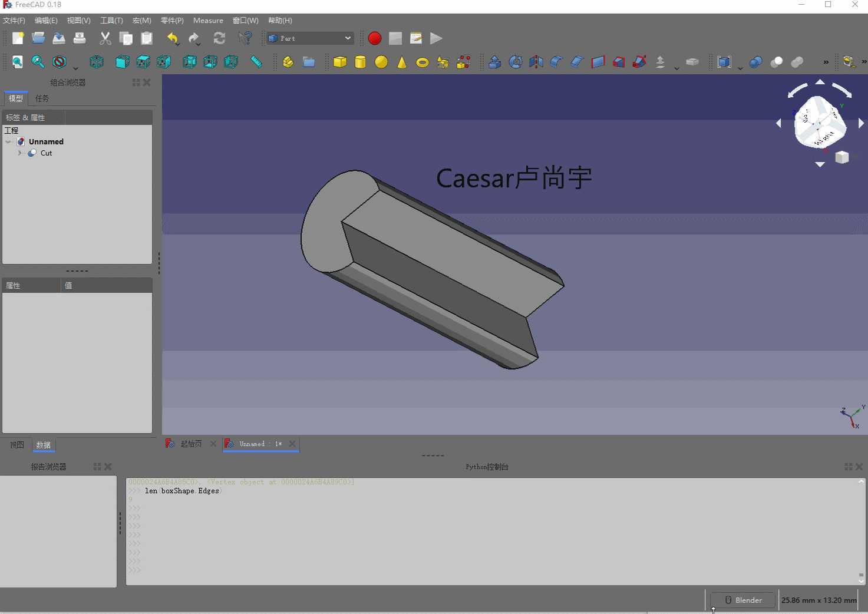
Task: Create a Sphere primitive
Action: [x=381, y=62]
